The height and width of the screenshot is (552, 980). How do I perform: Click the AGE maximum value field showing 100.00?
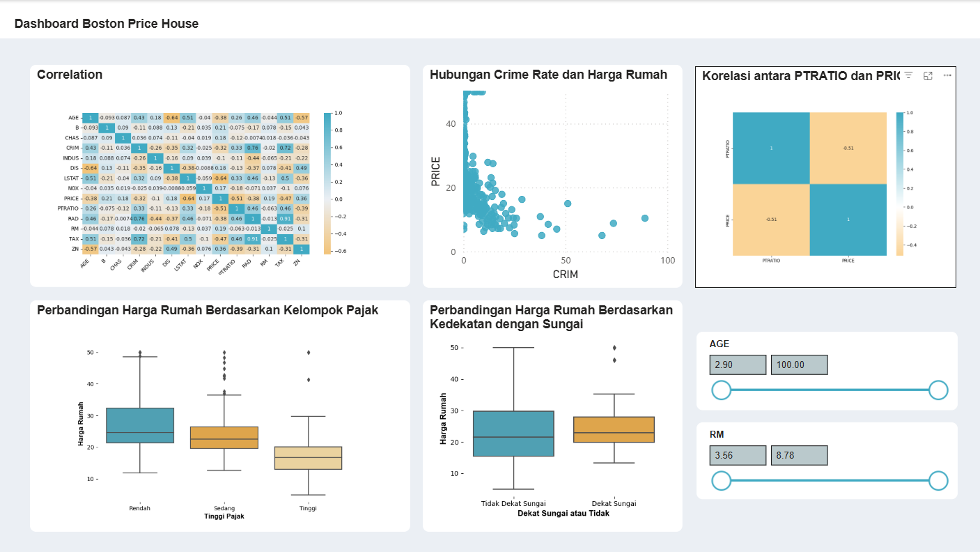click(x=799, y=364)
